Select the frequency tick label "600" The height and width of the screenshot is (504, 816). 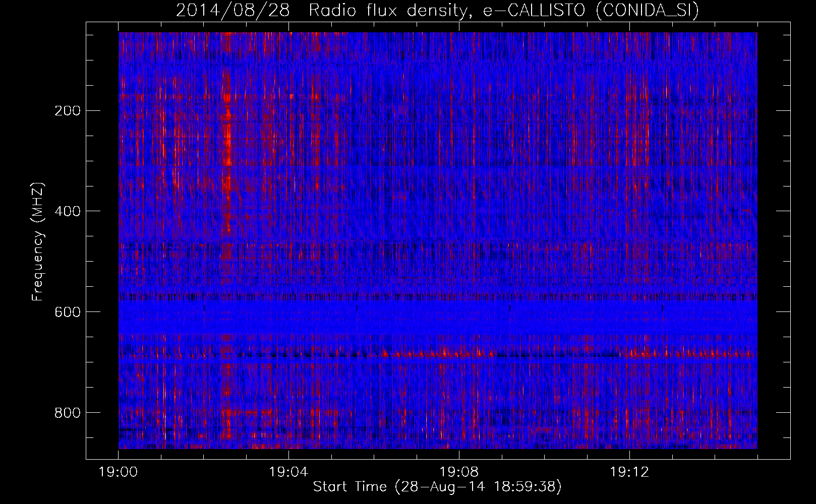tap(67, 311)
